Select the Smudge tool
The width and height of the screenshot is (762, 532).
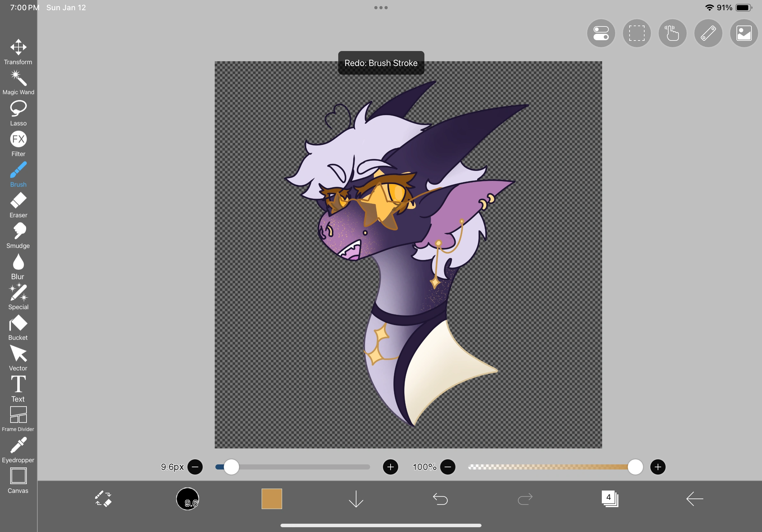(x=18, y=230)
